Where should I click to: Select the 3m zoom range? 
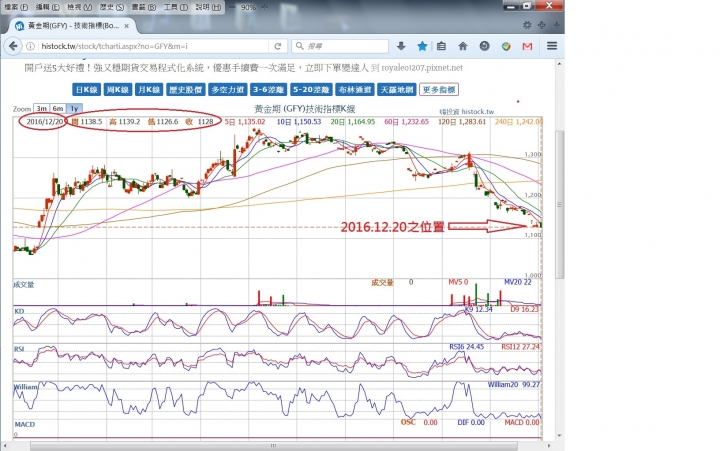[42, 108]
